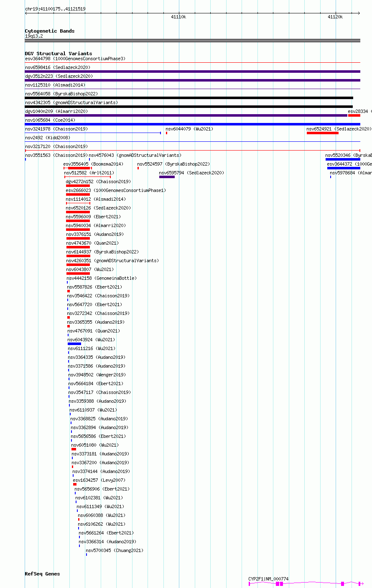Viewport: 372px width, 588px height.
Task: Click variant nsv6060388 (Wu2021)
Action: [102, 515]
